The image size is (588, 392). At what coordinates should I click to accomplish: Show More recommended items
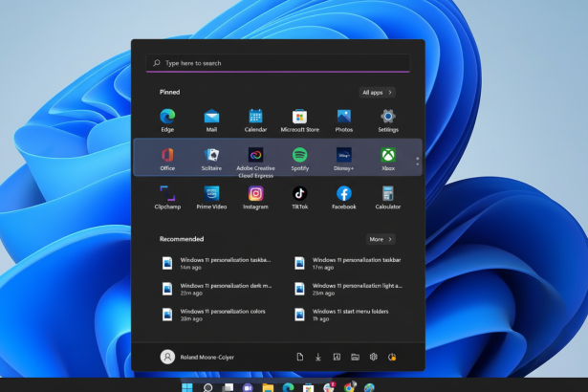381,239
